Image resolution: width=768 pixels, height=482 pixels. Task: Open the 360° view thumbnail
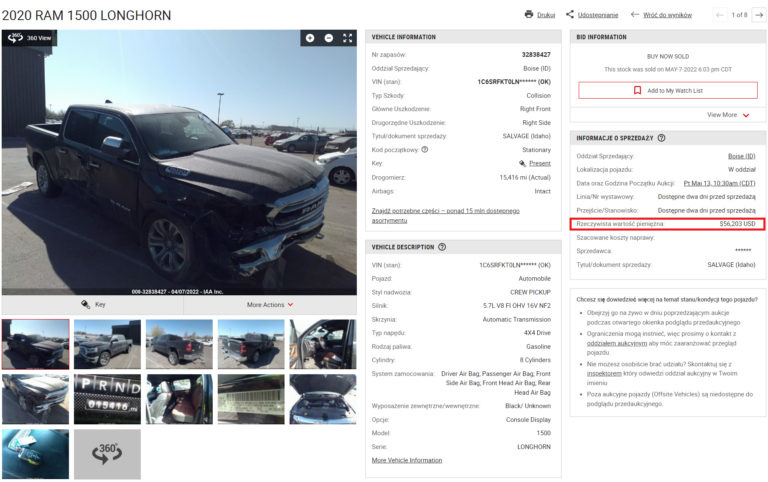click(x=107, y=453)
